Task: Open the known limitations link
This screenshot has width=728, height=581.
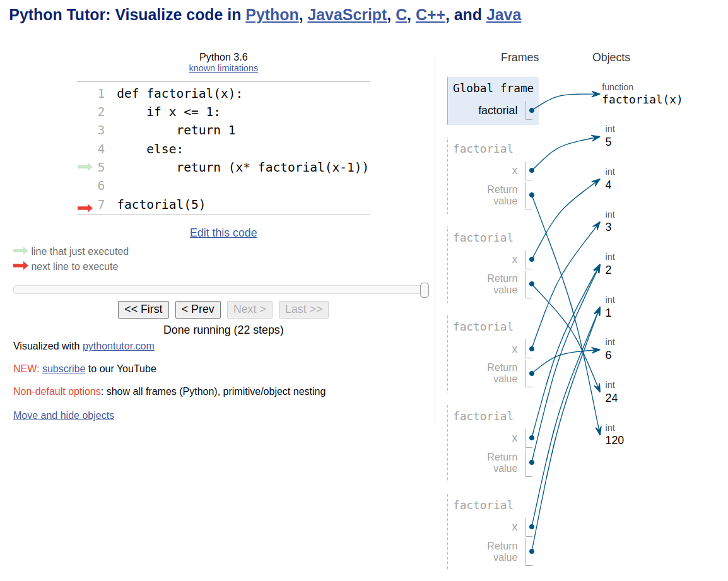Action: tap(223, 68)
